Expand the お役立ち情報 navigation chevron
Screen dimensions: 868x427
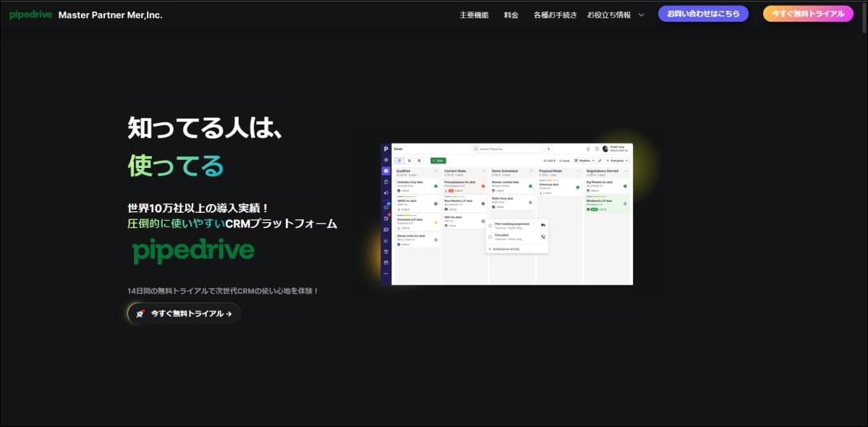[642, 14]
